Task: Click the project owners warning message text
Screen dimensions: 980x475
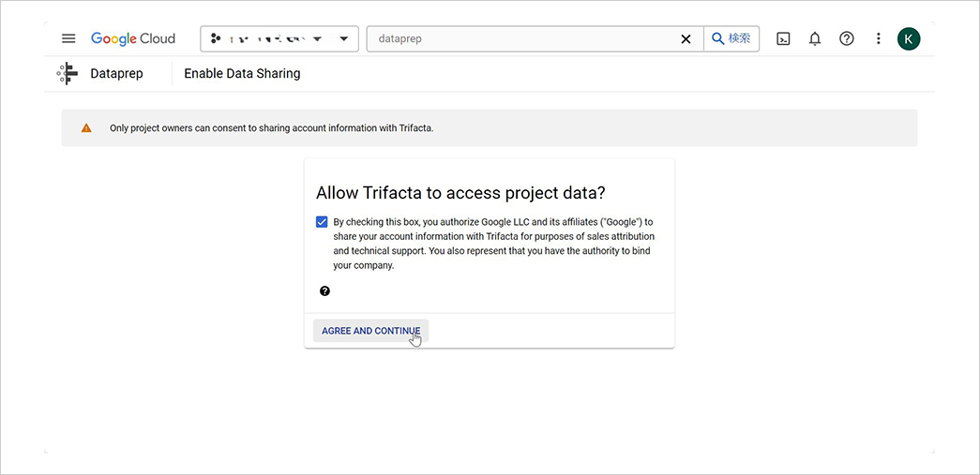Action: (271, 128)
